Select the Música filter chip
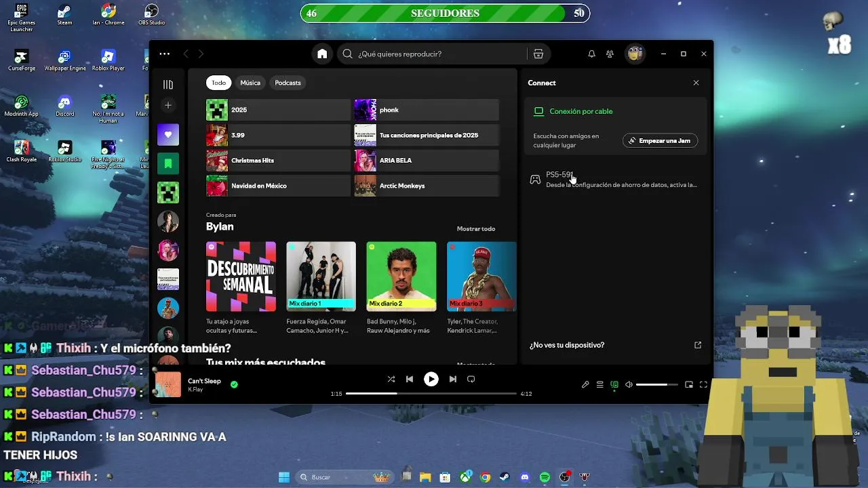Image resolution: width=868 pixels, height=488 pixels. [x=250, y=83]
